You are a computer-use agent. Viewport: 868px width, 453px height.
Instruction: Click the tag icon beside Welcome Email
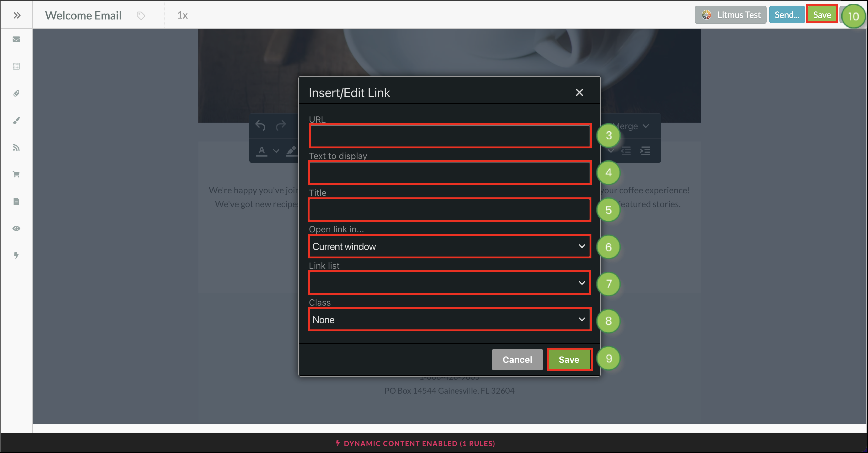click(141, 16)
